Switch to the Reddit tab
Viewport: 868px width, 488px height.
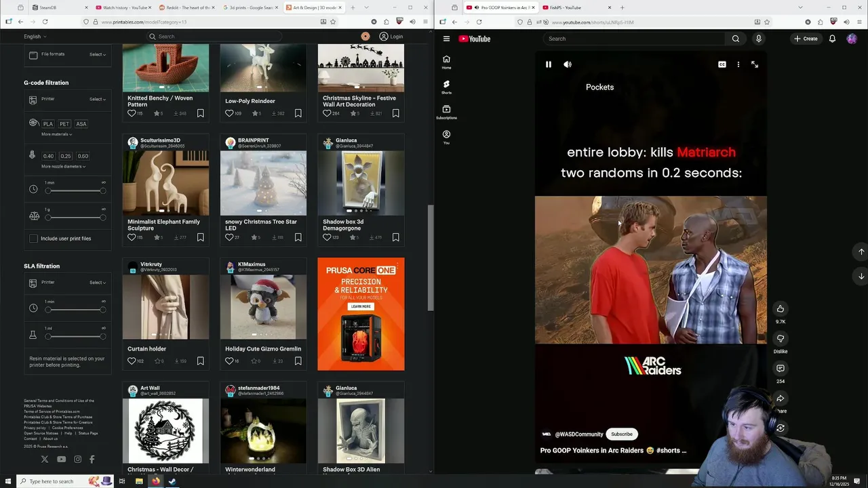tap(186, 7)
